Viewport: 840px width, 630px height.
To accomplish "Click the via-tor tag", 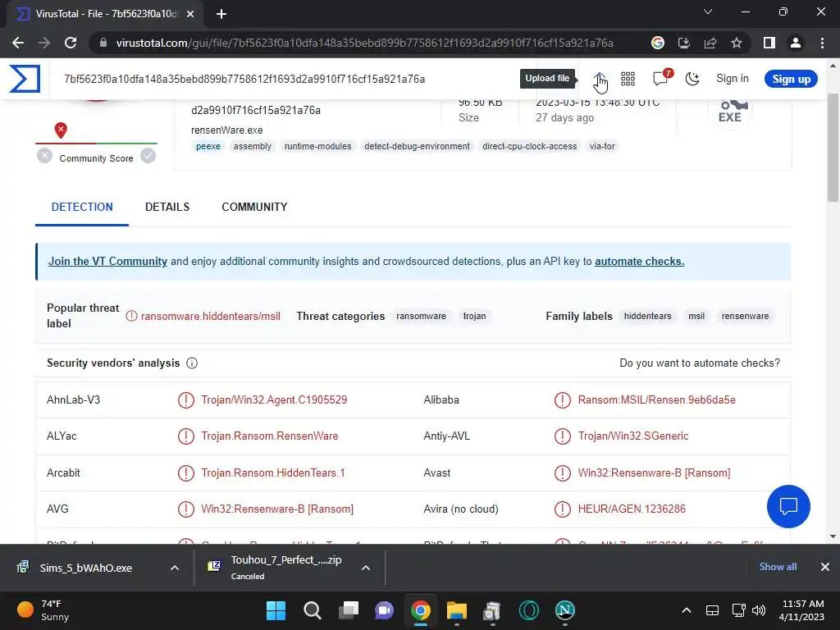I will click(602, 146).
